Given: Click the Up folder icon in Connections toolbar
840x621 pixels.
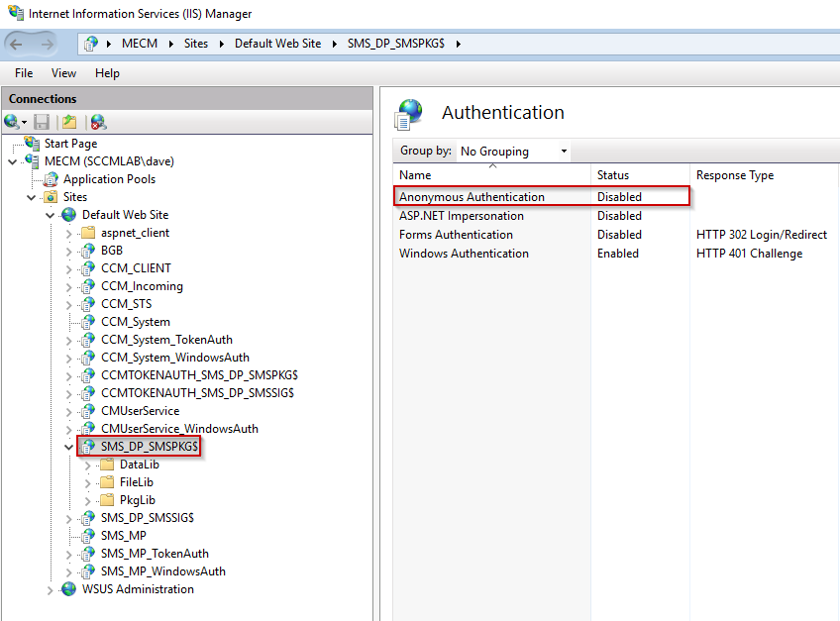Looking at the screenshot, I should click(69, 122).
